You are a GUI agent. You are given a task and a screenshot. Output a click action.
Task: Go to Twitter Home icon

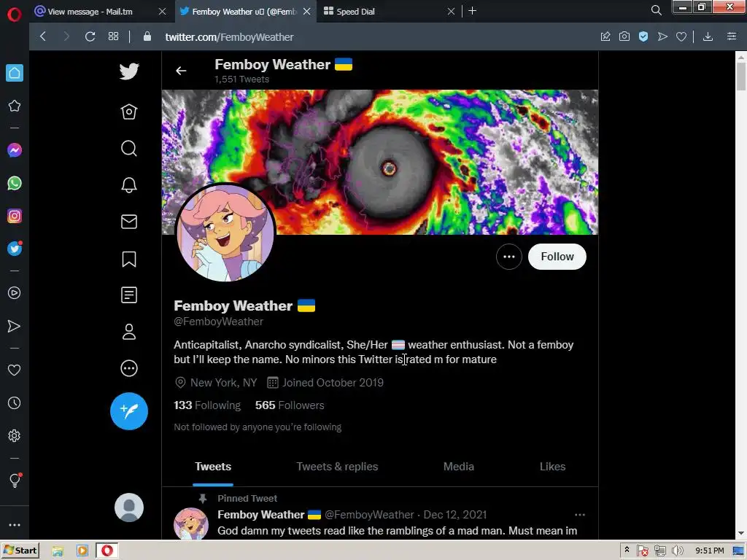[129, 112]
